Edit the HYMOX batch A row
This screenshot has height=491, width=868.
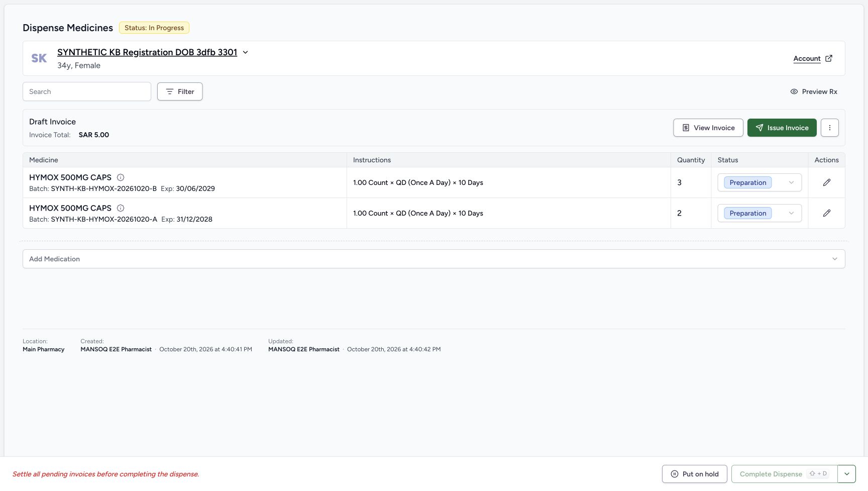[827, 213]
